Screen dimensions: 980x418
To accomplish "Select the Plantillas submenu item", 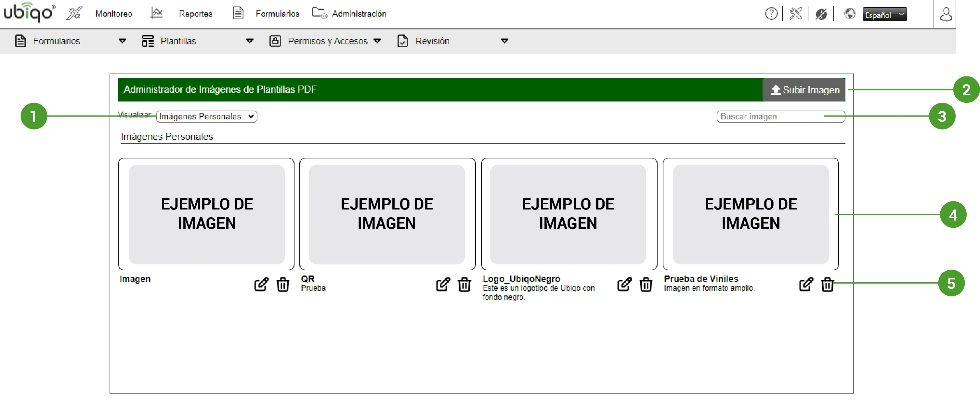I will 178,41.
